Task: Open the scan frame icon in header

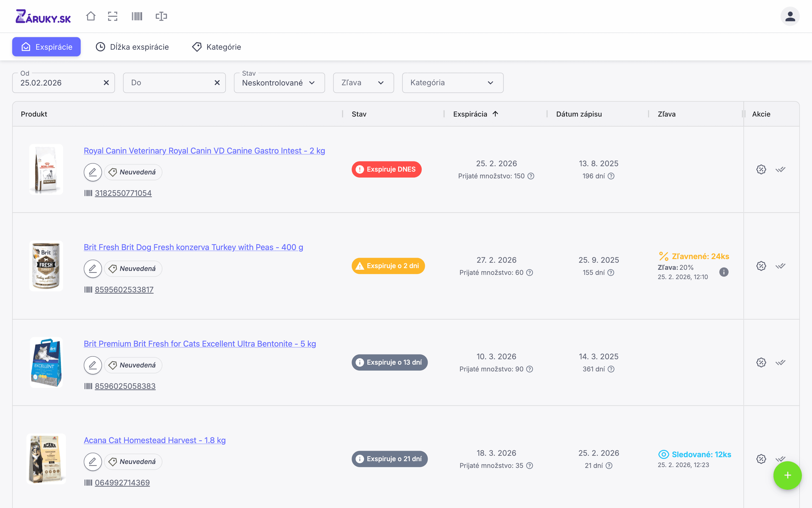Action: 113,16
